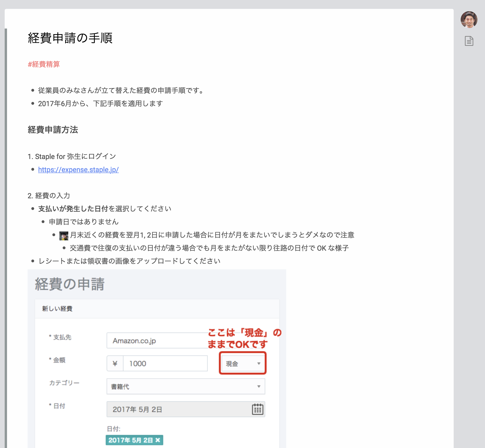Viewport: 485px width, 448px height.
Task: Open the document outline icon
Action: [x=469, y=41]
